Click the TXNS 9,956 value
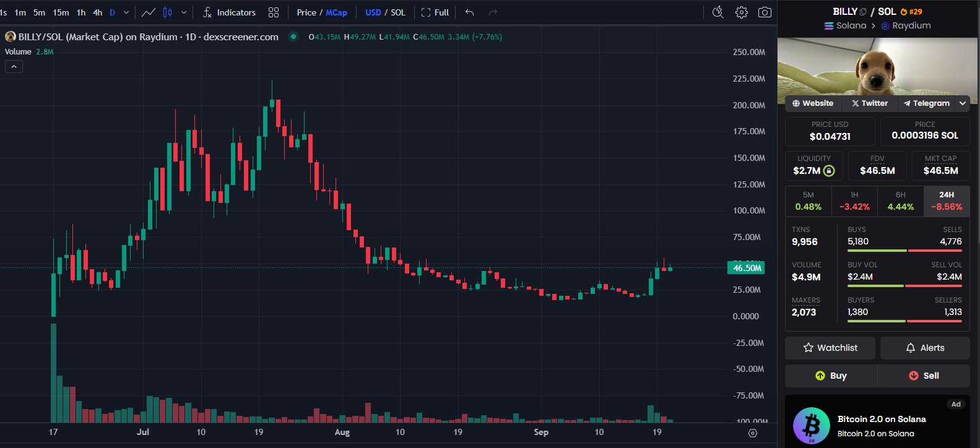The height and width of the screenshot is (448, 980). (x=805, y=242)
